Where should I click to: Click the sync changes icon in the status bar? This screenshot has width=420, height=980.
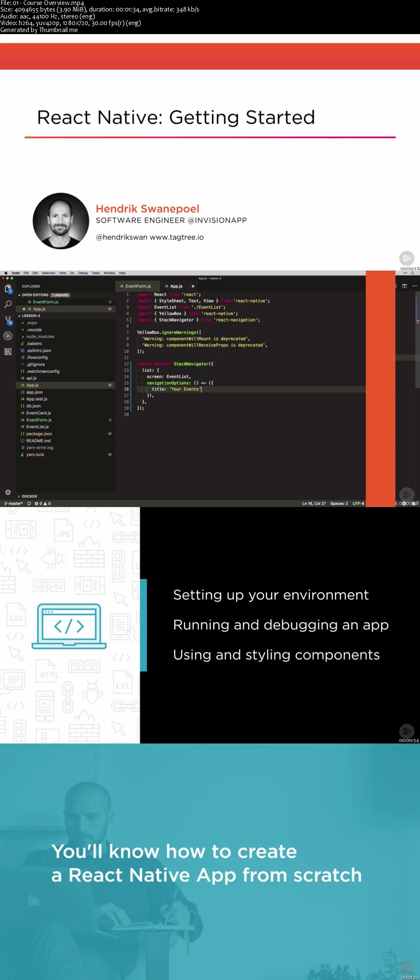(x=29, y=503)
